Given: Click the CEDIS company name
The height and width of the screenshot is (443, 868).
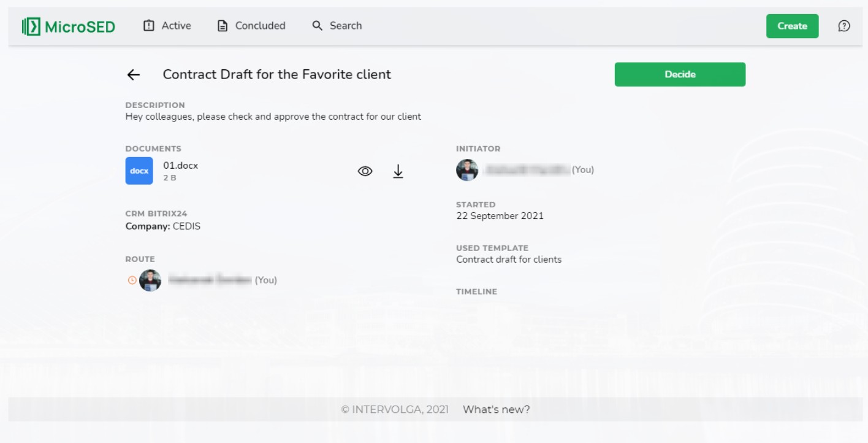Looking at the screenshot, I should pos(186,226).
